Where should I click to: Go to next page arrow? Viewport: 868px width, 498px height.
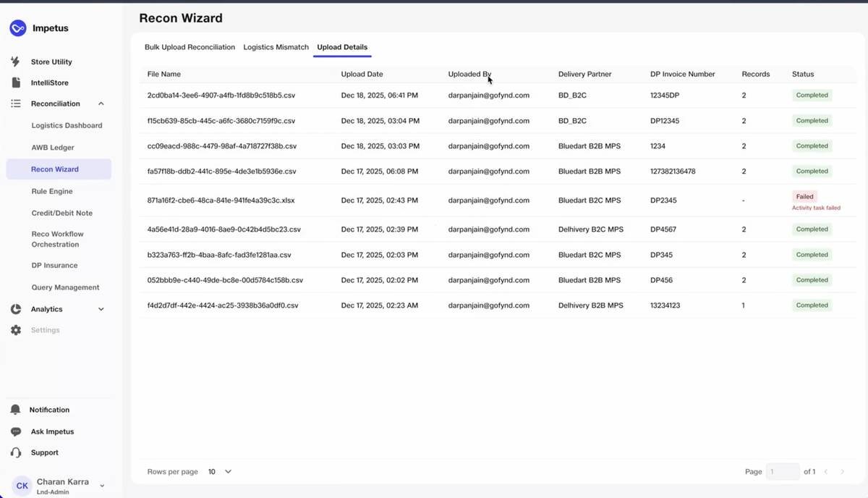[x=842, y=472]
